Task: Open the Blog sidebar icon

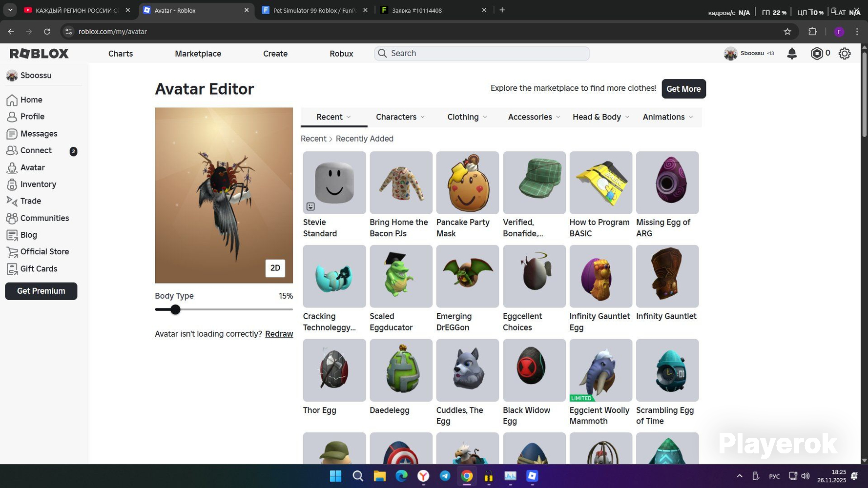Action: tap(12, 235)
